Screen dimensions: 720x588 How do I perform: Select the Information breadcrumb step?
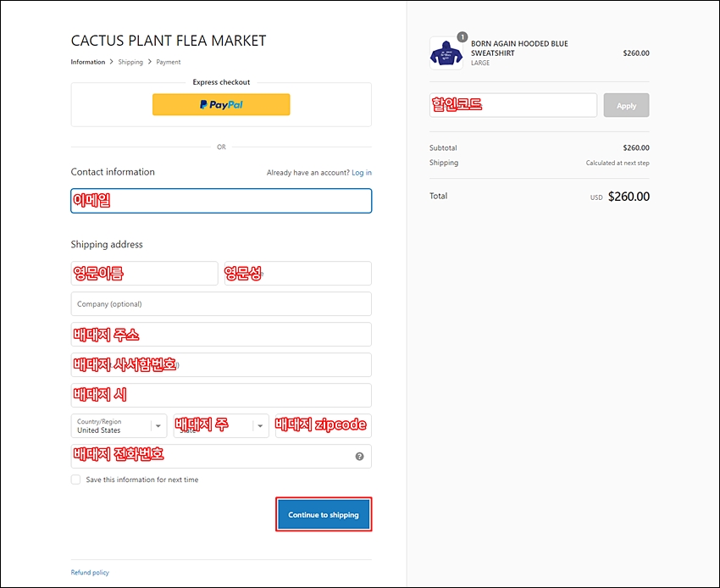coord(88,62)
